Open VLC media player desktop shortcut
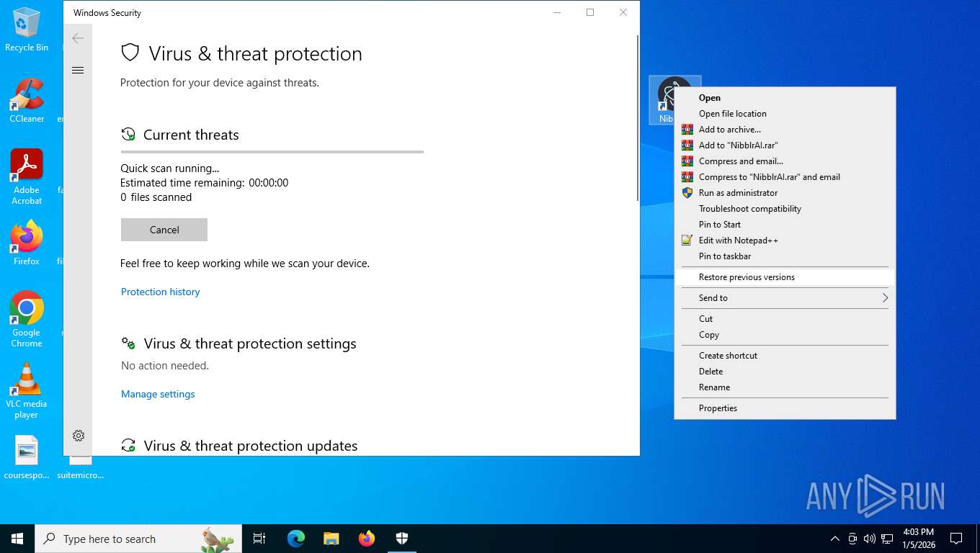980x553 pixels. click(x=27, y=391)
